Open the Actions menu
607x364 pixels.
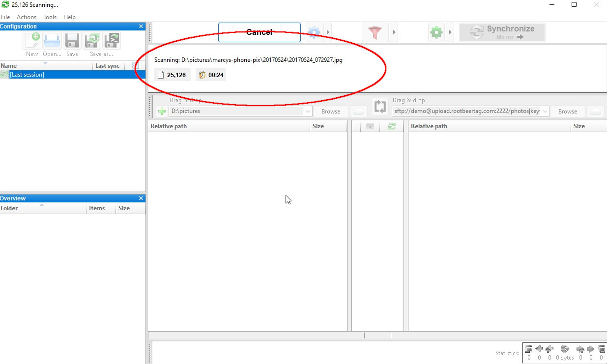point(27,17)
